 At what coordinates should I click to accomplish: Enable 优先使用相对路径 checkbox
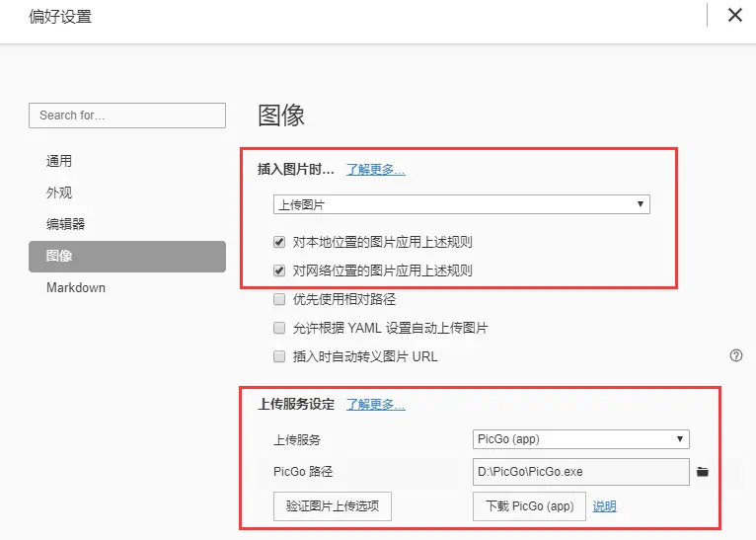pos(279,299)
